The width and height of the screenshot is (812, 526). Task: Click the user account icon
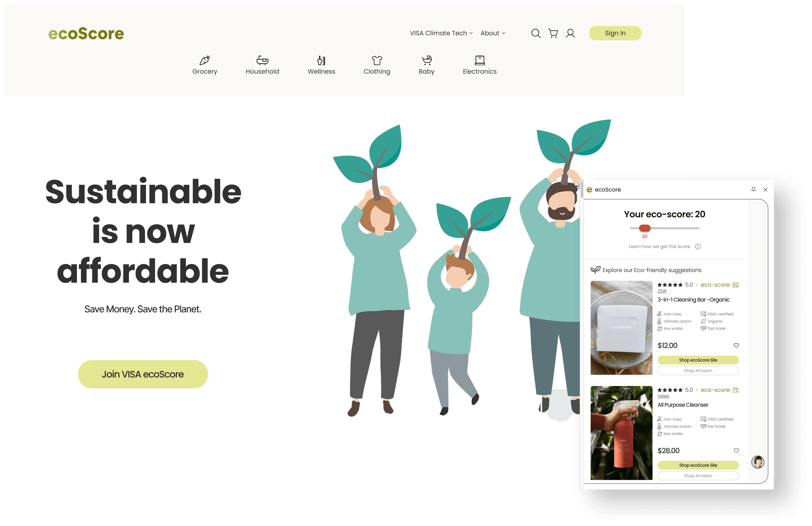[x=570, y=33]
